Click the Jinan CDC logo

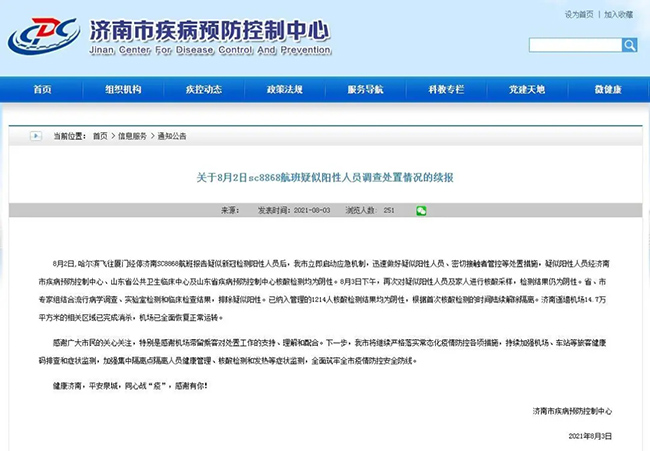44,36
